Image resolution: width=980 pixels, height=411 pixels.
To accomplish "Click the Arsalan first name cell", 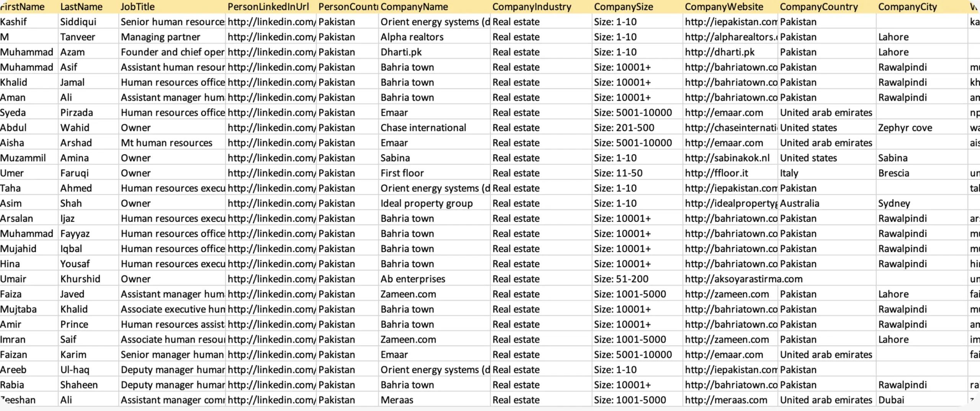I will click(x=29, y=218).
